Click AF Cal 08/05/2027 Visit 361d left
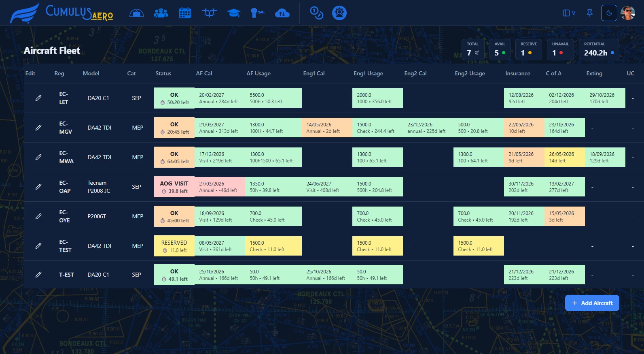Image resolution: width=644 pixels, height=354 pixels. tap(220, 246)
